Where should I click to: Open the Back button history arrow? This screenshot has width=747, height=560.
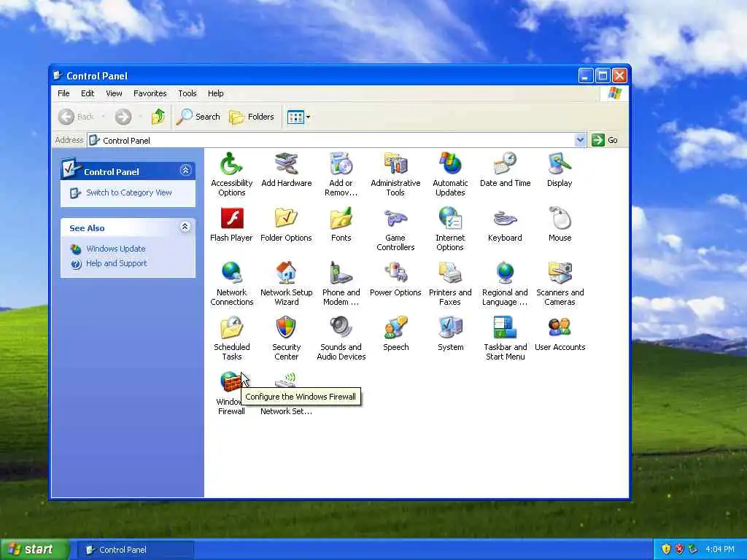(x=103, y=117)
